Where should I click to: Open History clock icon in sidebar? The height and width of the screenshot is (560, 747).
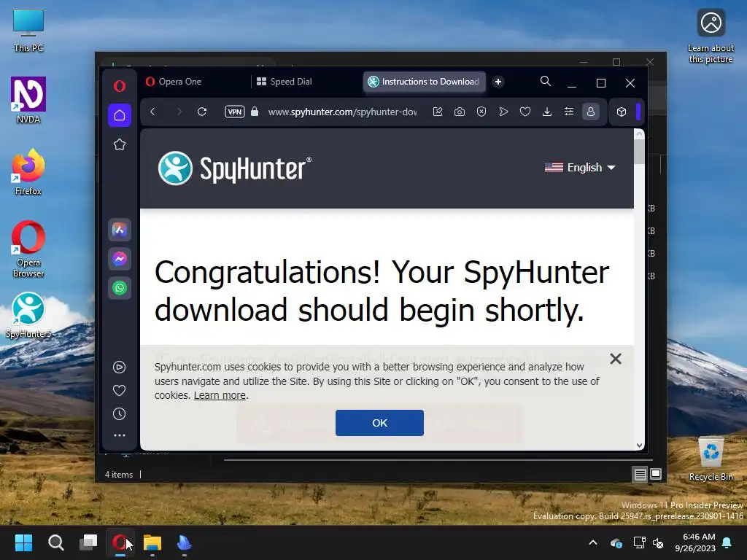(x=119, y=414)
